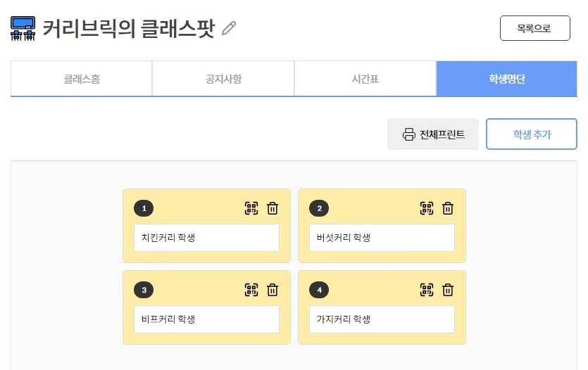Remove 버섯커리 학생 using trash icon
Viewport: 588px width, 370px height.
click(448, 208)
